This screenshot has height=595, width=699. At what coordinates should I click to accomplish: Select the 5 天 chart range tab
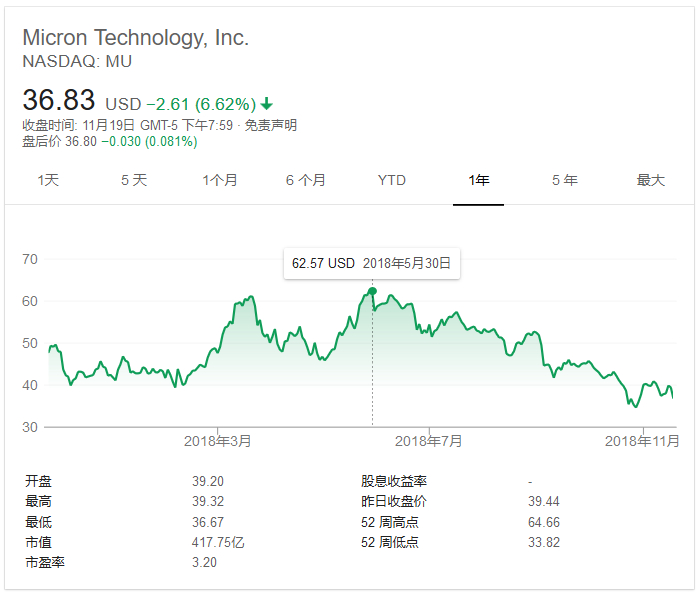[134, 180]
